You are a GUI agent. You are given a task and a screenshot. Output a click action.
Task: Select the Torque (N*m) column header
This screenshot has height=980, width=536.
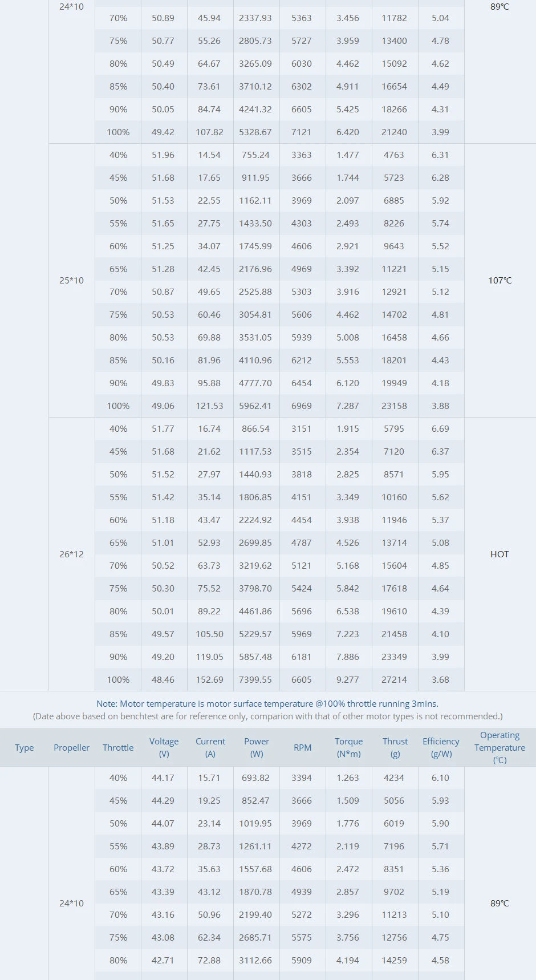pyautogui.click(x=348, y=747)
